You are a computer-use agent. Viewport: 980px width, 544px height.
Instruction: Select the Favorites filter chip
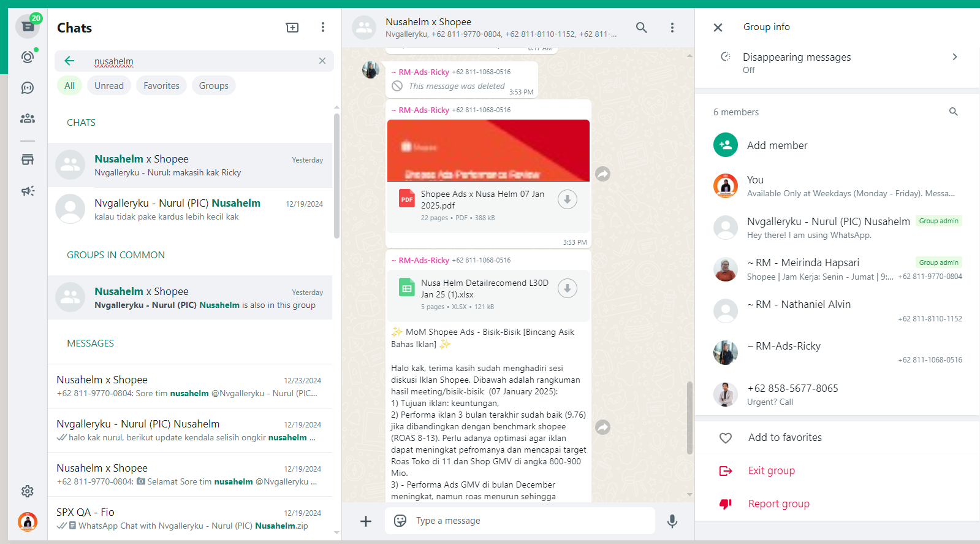(x=162, y=86)
